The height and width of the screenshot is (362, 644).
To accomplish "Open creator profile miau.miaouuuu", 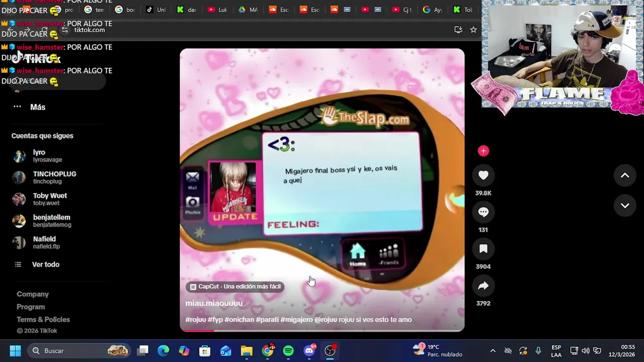I will (214, 303).
